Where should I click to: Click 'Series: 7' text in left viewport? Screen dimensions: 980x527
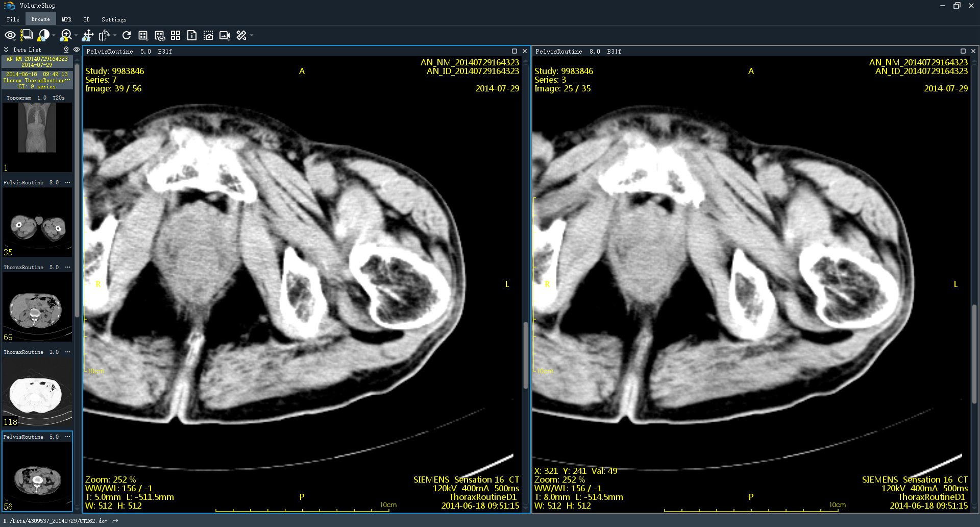[101, 80]
